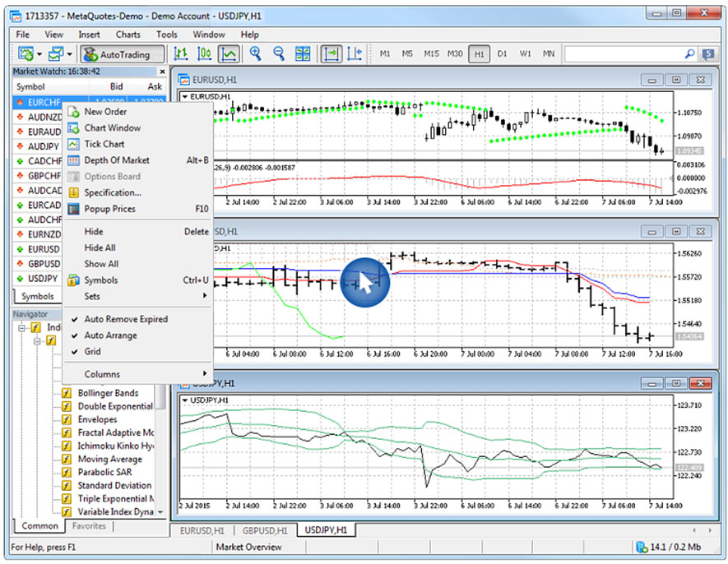This screenshot has width=728, height=564.
Task: Choose Show All in the context menu
Action: pyautogui.click(x=138, y=264)
